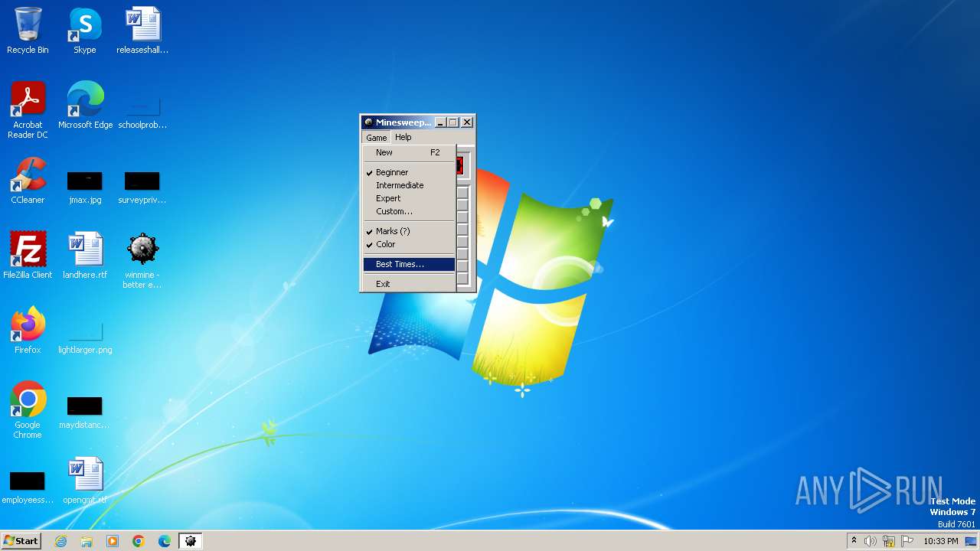Screen dimensions: 980x551
Task: Select the landhere.rtf document icon
Action: (85, 256)
